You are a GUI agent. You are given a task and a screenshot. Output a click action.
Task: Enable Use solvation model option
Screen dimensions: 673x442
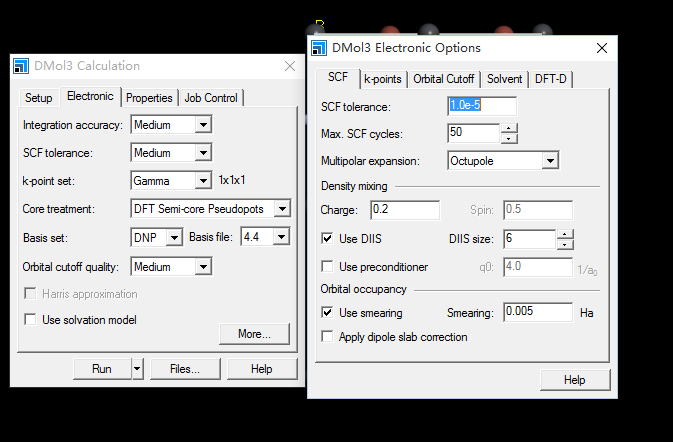(x=29, y=320)
